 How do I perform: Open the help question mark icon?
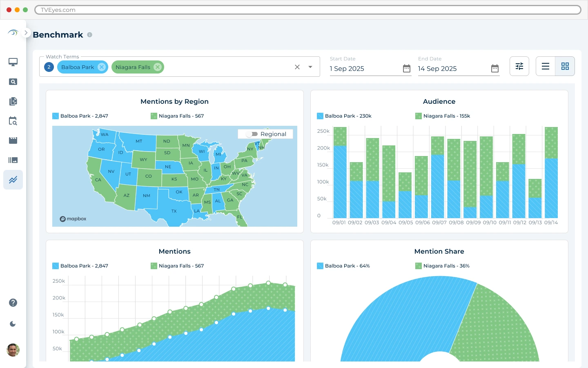[13, 303]
